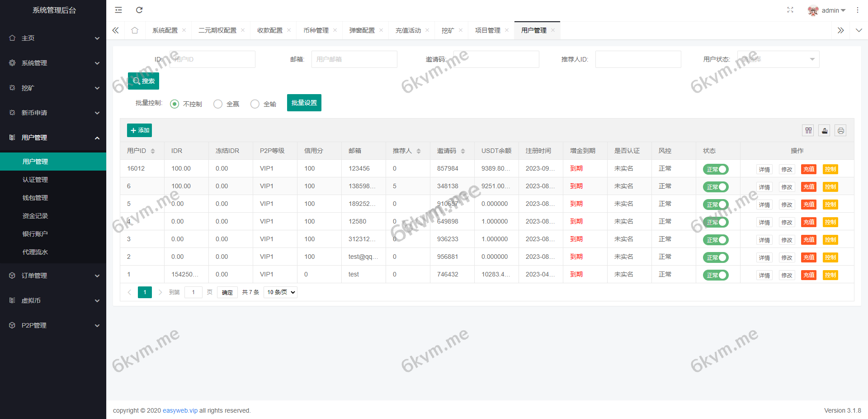Collapse the sidebar navigation menu
The image size is (868, 419).
coord(118,10)
